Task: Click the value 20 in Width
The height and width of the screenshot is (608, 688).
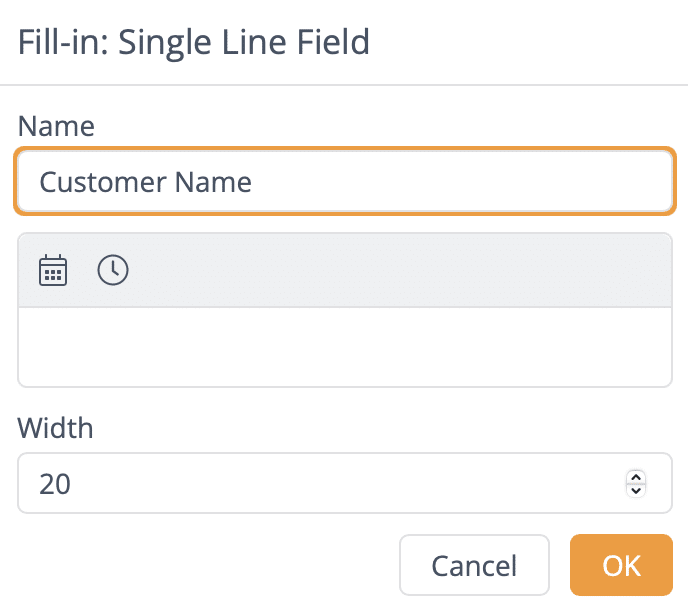Action: [x=55, y=484]
